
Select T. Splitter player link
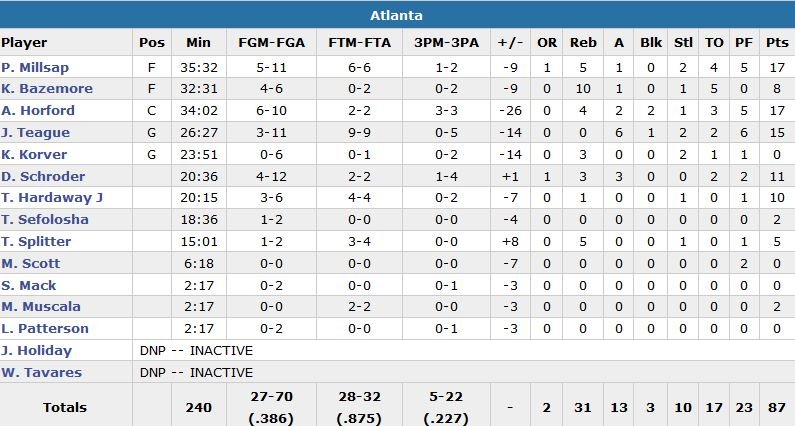click(x=38, y=242)
